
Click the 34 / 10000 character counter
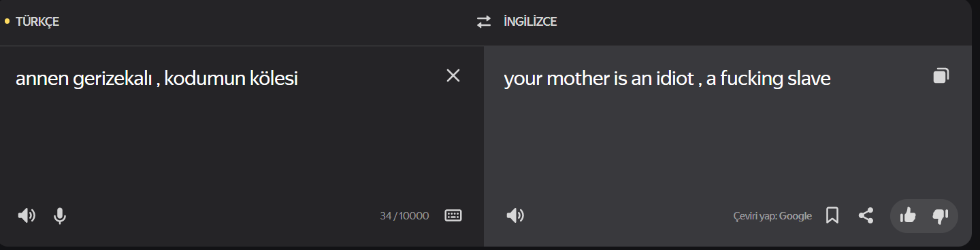click(404, 216)
